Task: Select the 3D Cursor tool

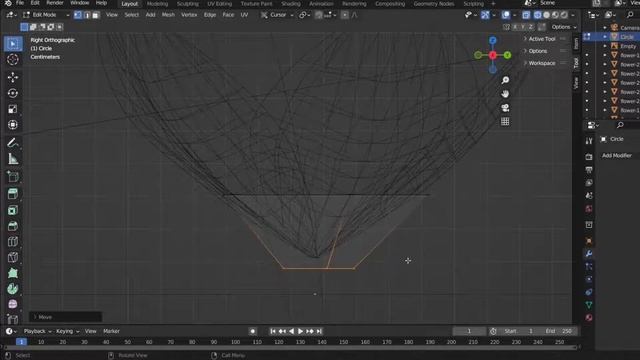Action: [13, 60]
